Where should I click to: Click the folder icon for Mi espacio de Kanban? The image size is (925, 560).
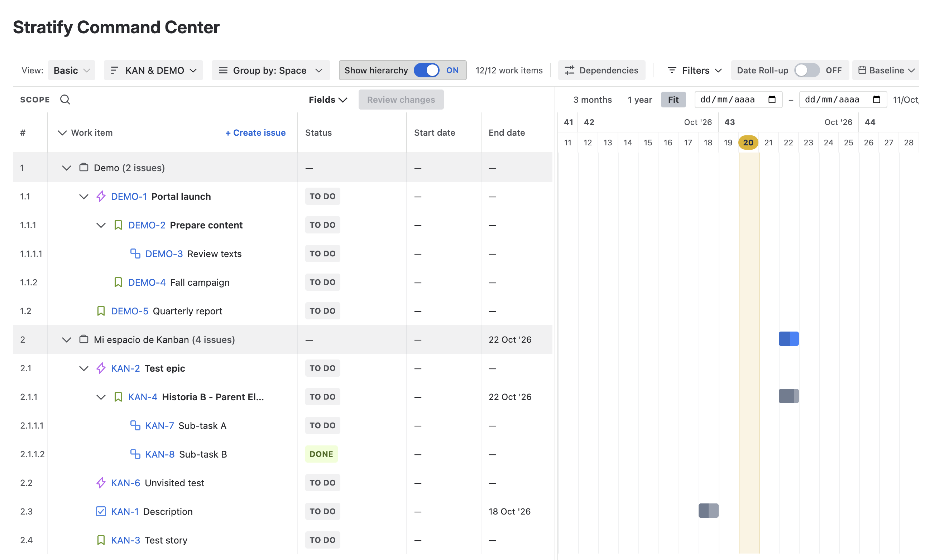tap(84, 339)
